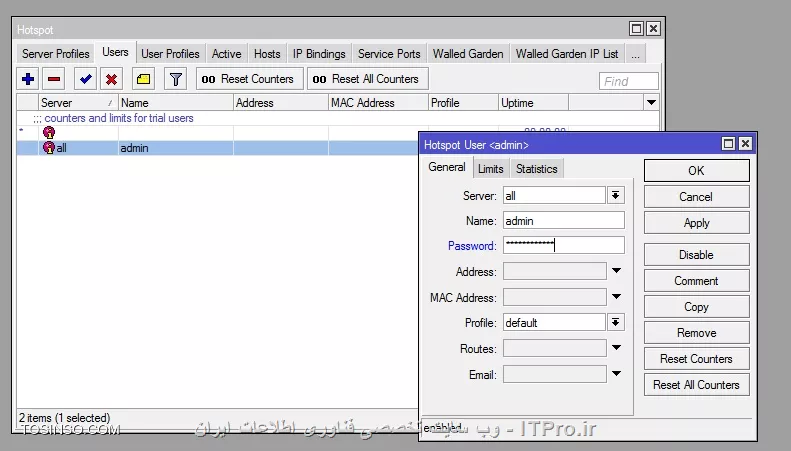The width and height of the screenshot is (791, 451).
Task: Switch to the Statistics tab in user dialog
Action: pos(536,168)
